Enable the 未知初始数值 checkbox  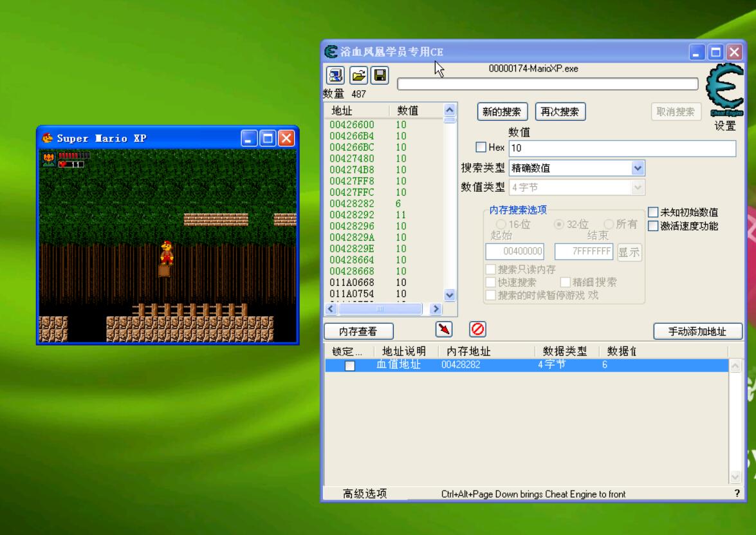[x=653, y=212]
